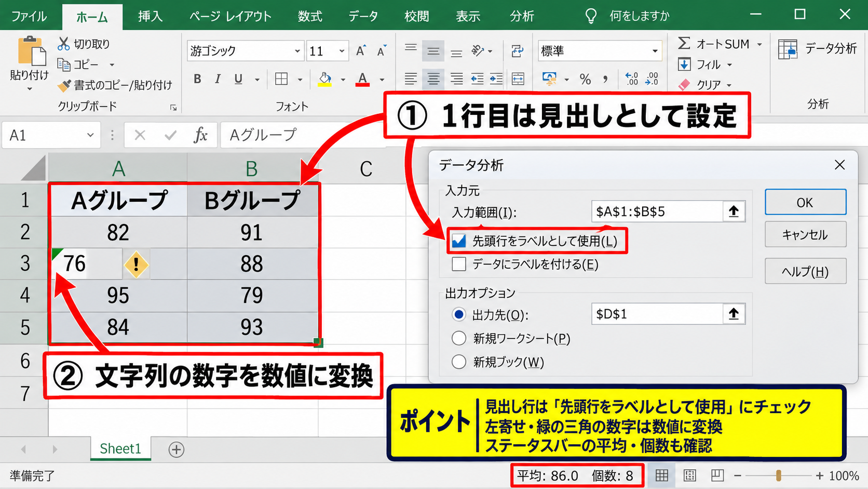Click the zoom slider handle
868x489 pixels.
click(778, 475)
